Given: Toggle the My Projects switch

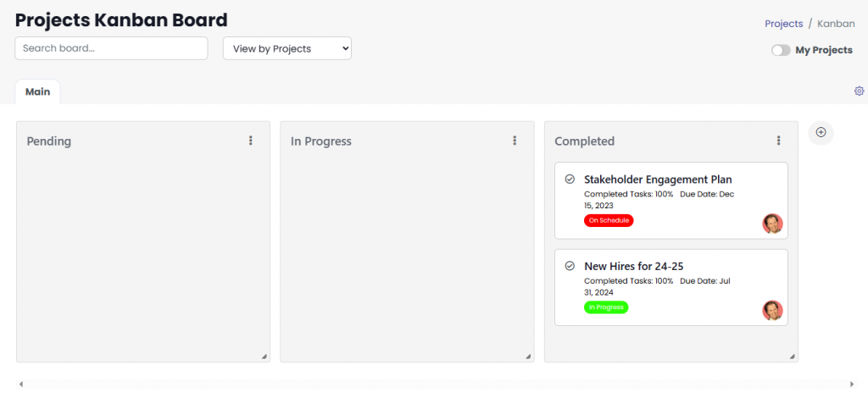Looking at the screenshot, I should pos(781,50).
